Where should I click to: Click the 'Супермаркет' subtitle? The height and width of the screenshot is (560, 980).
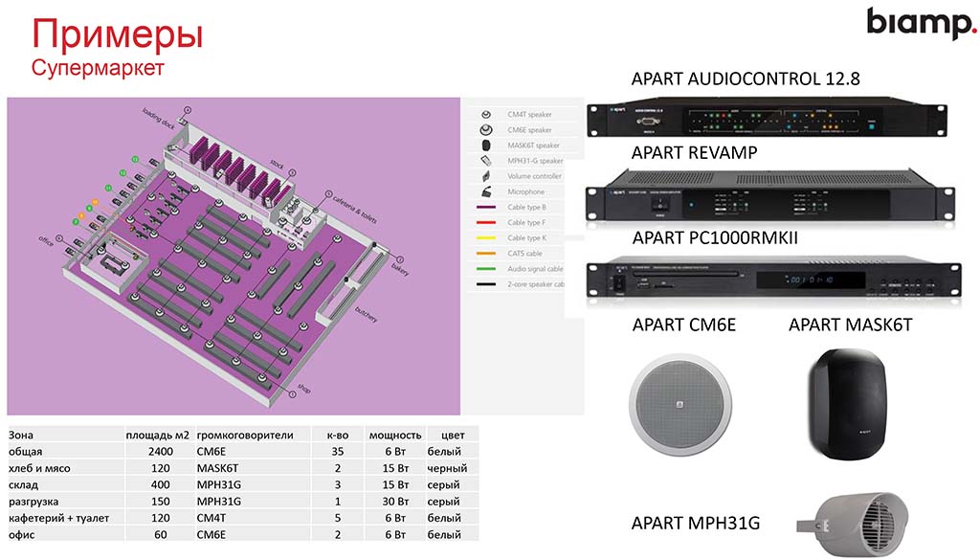(x=98, y=68)
